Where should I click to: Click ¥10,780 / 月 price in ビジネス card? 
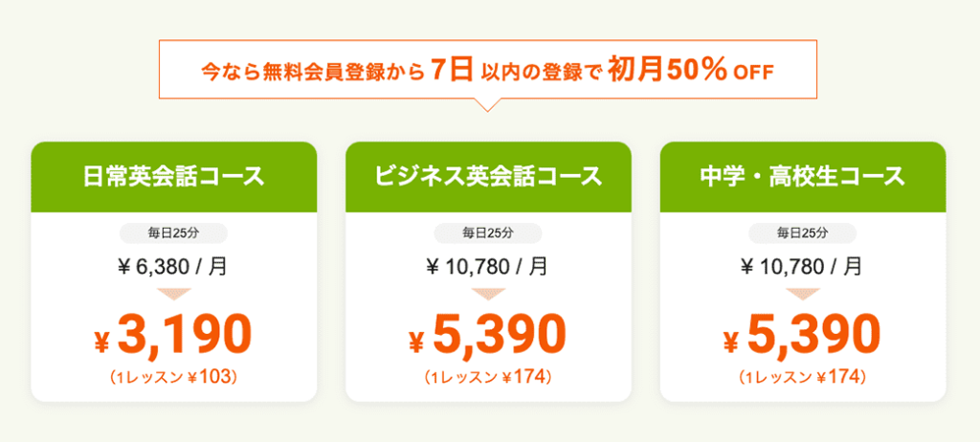pos(487,268)
